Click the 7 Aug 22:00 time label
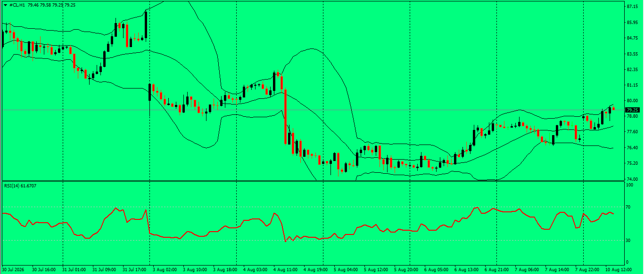 (588, 270)
